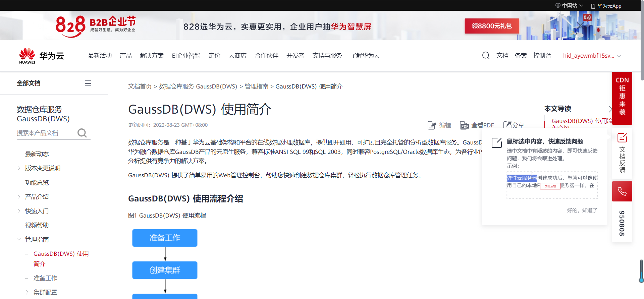Click the 华为云App phone icon

(593, 6)
